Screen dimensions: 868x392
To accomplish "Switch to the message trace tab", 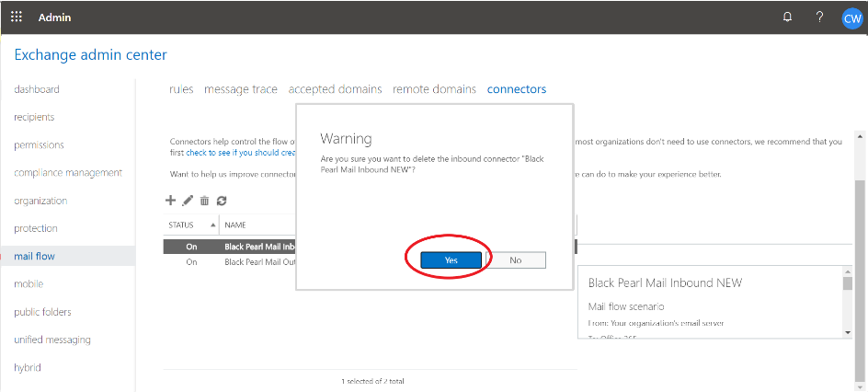I will pyautogui.click(x=241, y=89).
